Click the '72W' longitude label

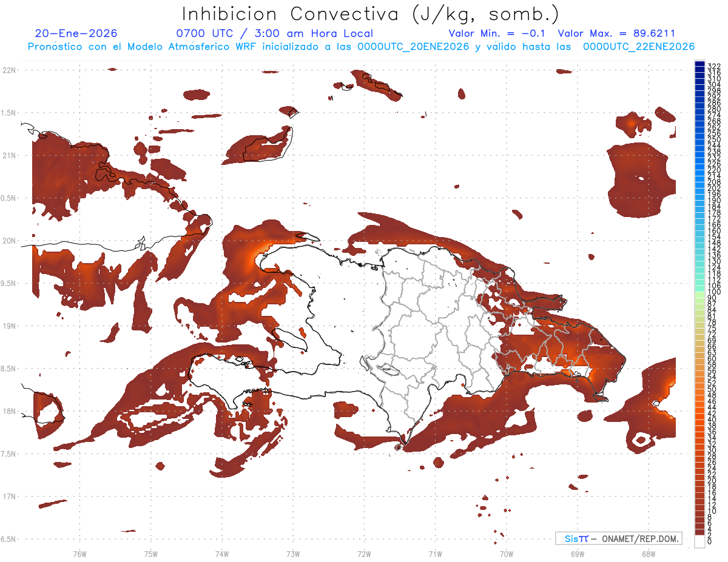pyautogui.click(x=364, y=554)
